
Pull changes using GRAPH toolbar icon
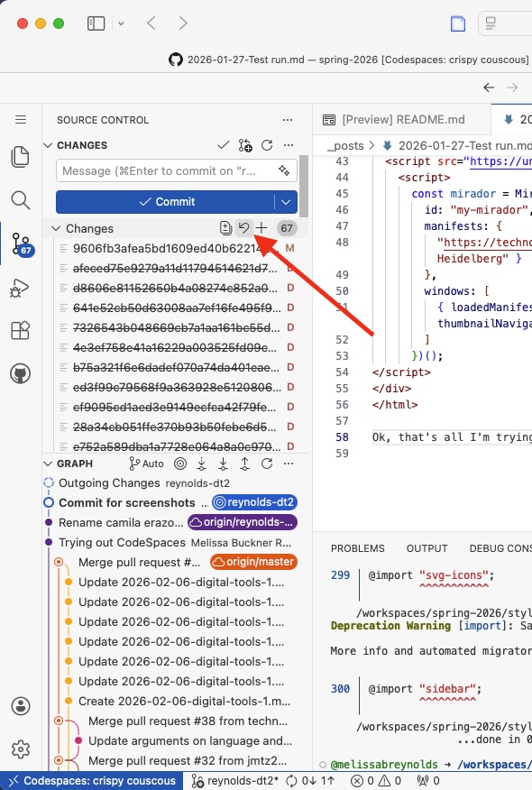click(224, 464)
